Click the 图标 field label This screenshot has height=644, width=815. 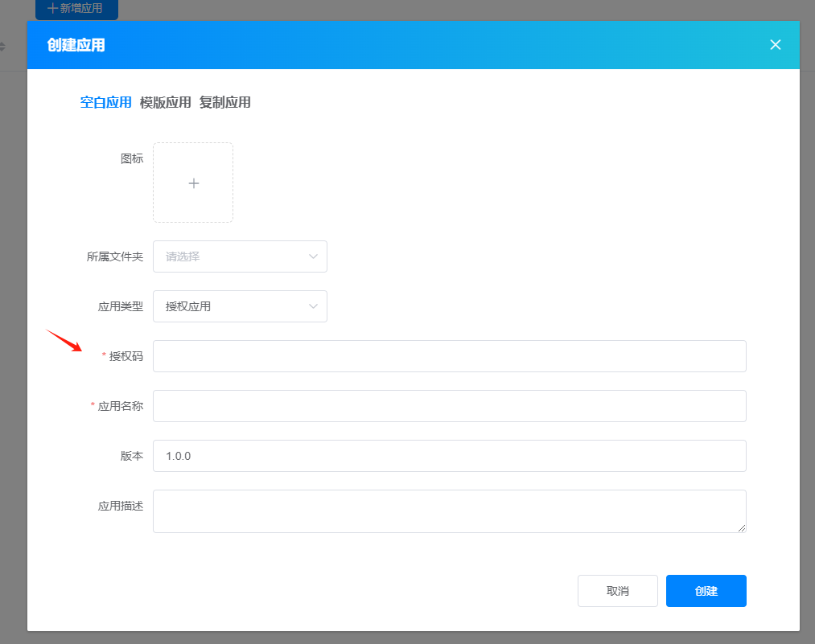pyautogui.click(x=132, y=158)
